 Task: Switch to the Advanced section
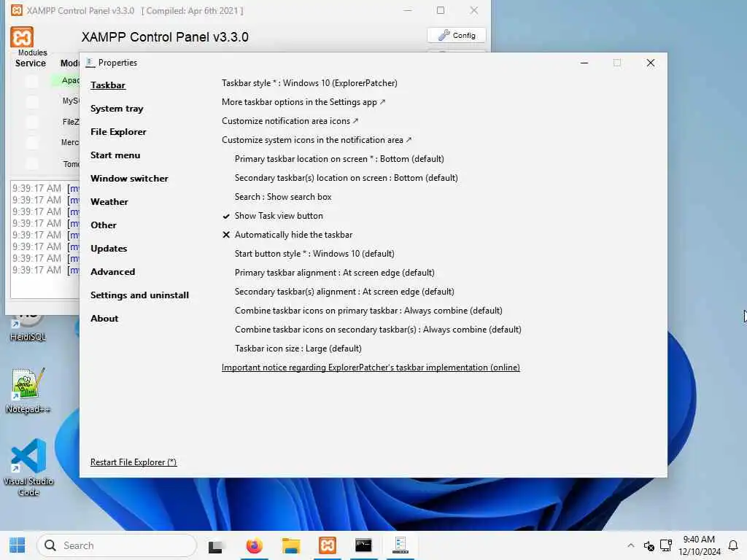[112, 272]
